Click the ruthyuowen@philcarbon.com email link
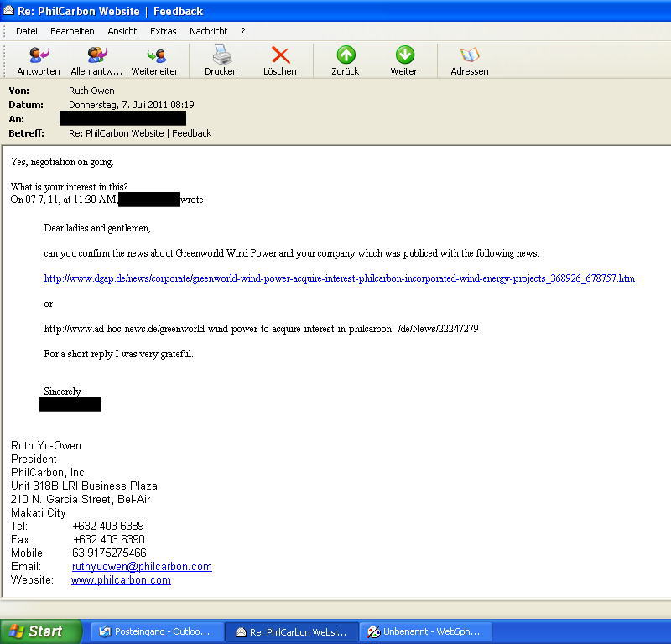 click(x=142, y=567)
